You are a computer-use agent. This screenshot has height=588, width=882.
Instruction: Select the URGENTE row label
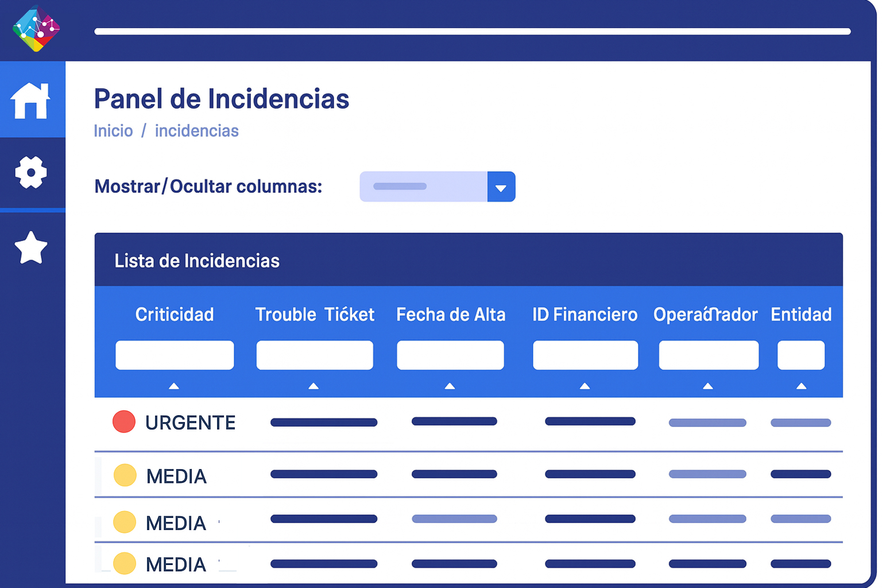pos(191,423)
